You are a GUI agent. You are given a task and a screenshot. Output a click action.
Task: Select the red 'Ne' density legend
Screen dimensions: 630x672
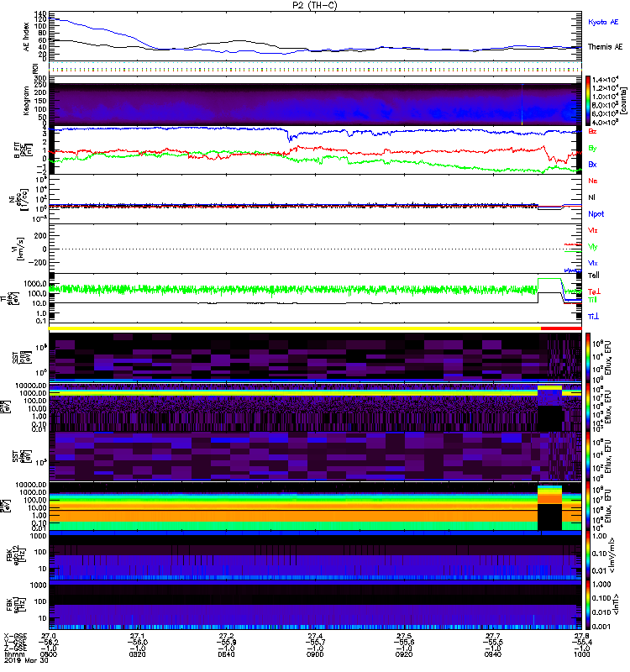click(x=593, y=181)
